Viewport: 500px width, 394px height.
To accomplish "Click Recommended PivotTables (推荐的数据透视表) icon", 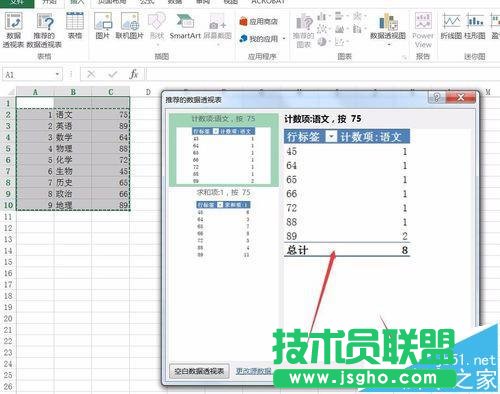I will (x=44, y=30).
